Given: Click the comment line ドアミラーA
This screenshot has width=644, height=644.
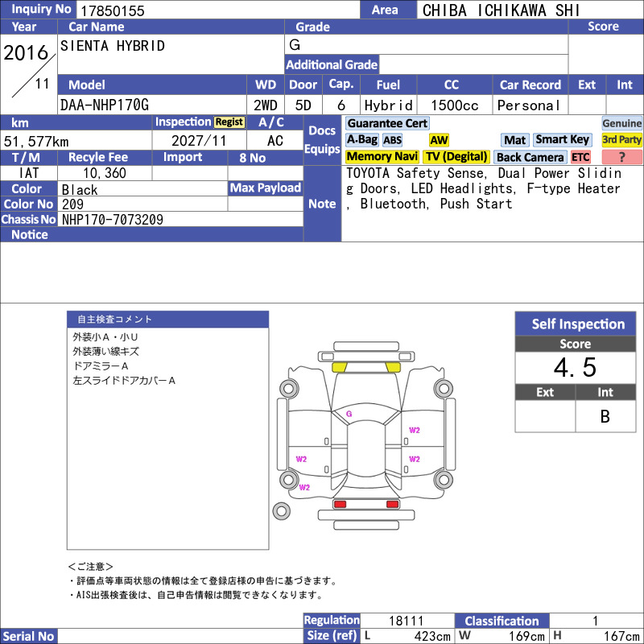Looking at the screenshot, I should point(101,365).
